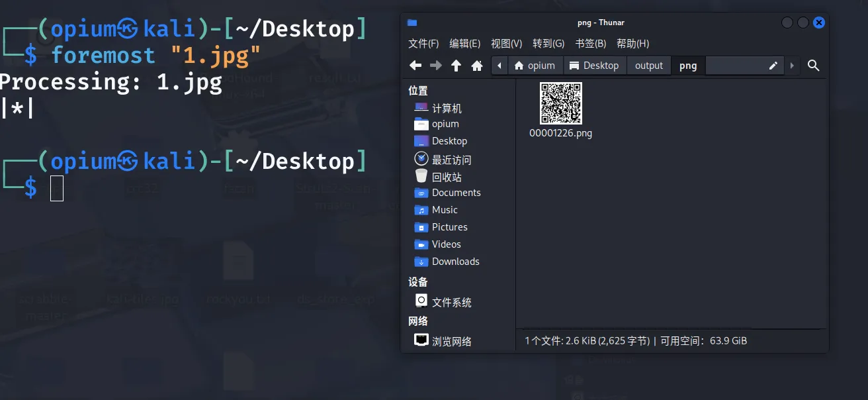Click the "Processing: 1.jpg" terminal output
This screenshot has width=868, height=400.
tap(111, 82)
